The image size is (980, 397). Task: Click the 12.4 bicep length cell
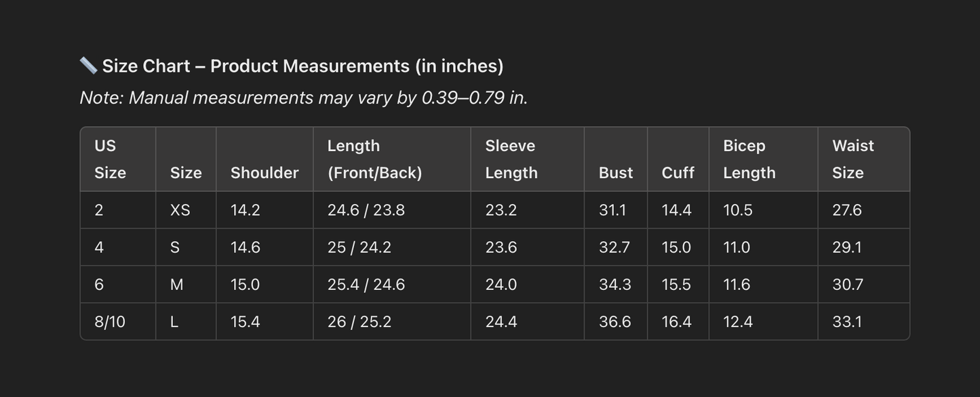(x=737, y=322)
